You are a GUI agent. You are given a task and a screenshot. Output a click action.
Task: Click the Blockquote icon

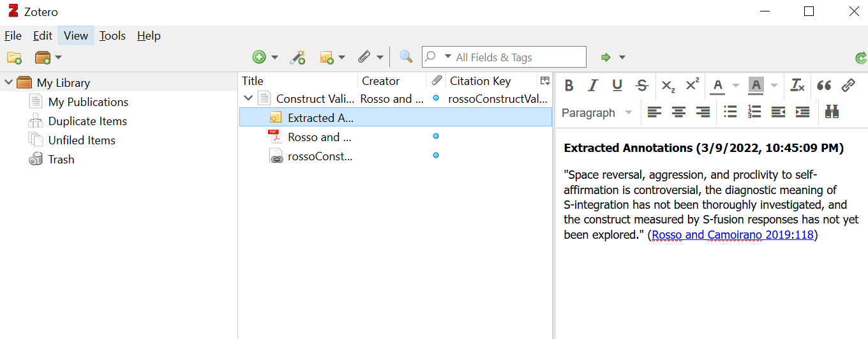[x=824, y=85]
